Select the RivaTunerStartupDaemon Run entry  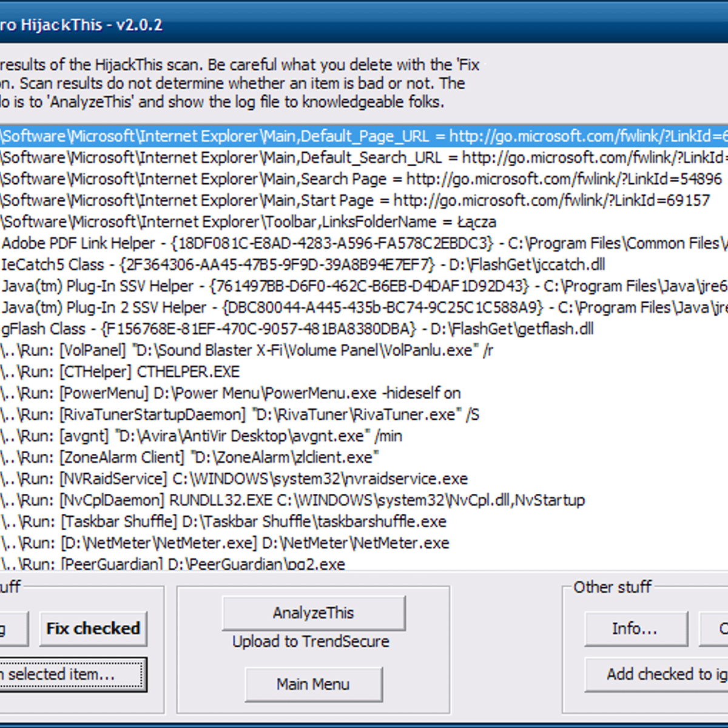pos(243,415)
